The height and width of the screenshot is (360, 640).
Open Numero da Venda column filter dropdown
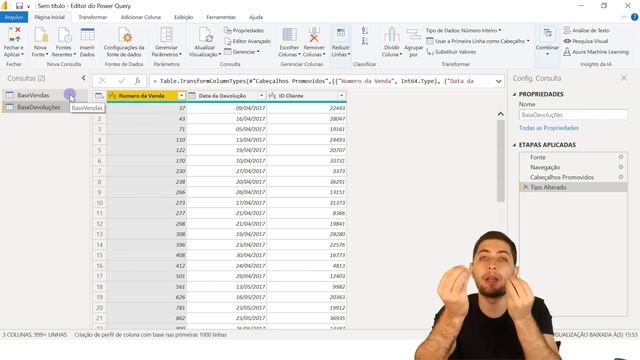point(181,96)
